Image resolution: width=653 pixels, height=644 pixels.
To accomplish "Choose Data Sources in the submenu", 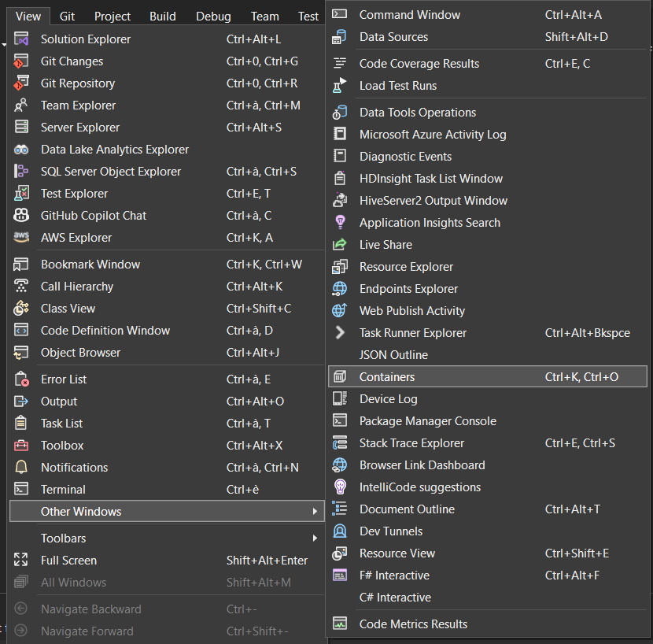I will tap(487, 37).
